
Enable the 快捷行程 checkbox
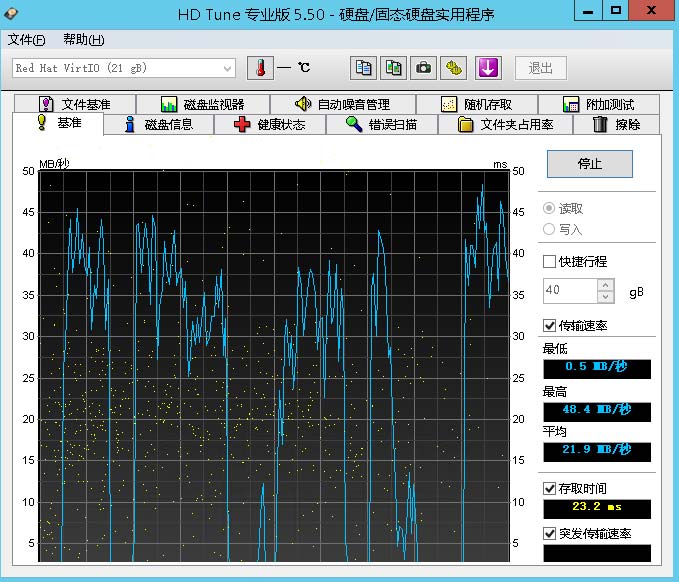[x=549, y=262]
